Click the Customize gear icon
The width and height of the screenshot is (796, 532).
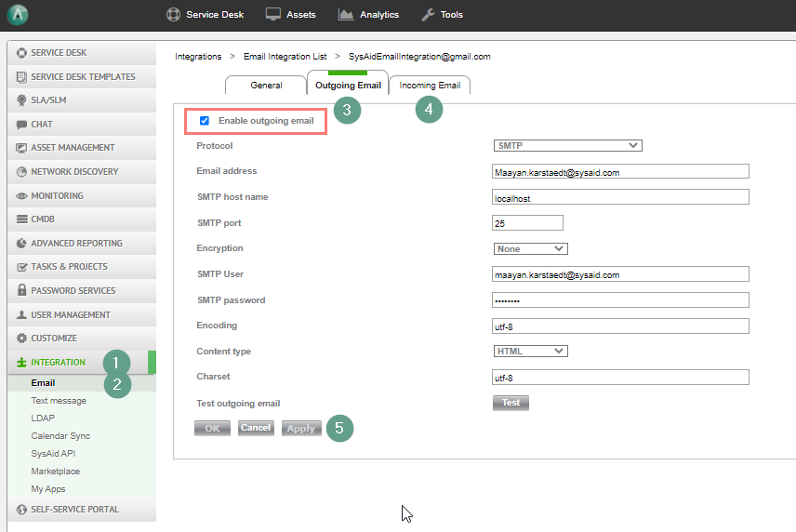pos(21,339)
